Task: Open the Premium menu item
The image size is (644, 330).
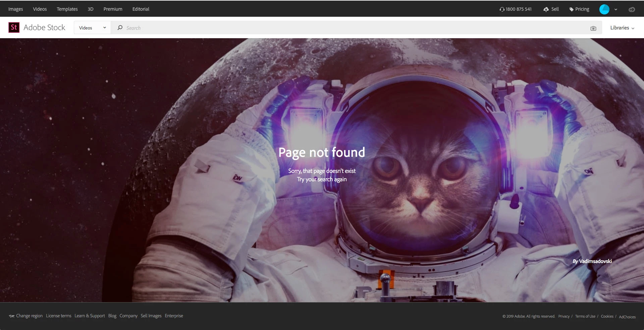Action: tap(113, 9)
